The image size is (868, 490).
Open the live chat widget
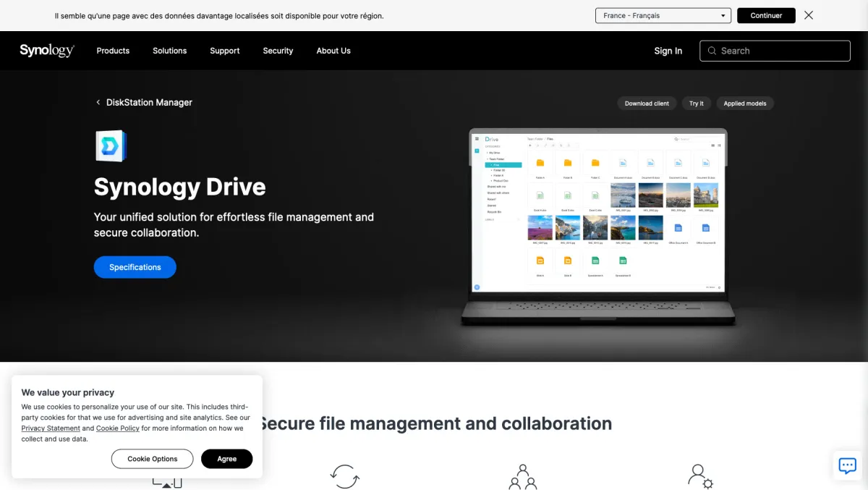[x=848, y=465]
